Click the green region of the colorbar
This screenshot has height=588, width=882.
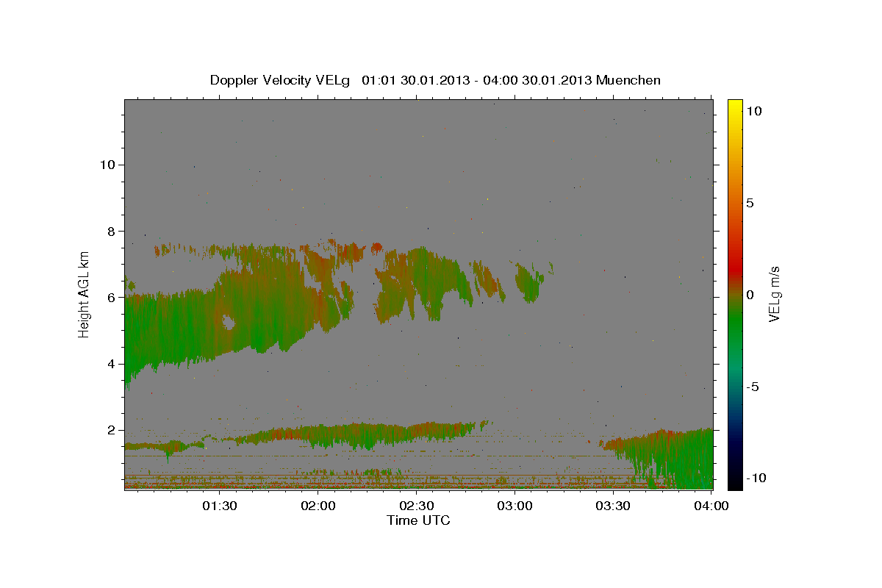[x=734, y=323]
